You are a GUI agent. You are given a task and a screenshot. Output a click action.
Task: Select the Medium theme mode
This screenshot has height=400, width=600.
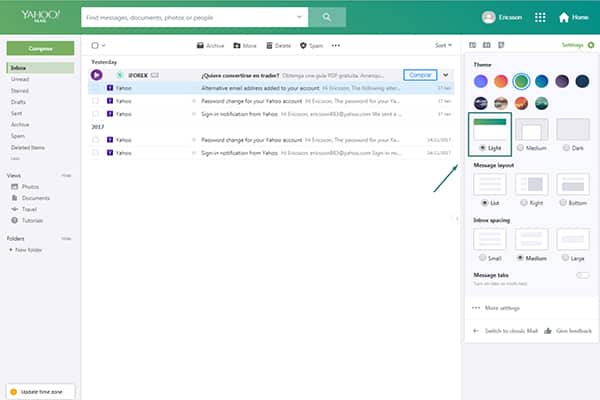point(532,134)
